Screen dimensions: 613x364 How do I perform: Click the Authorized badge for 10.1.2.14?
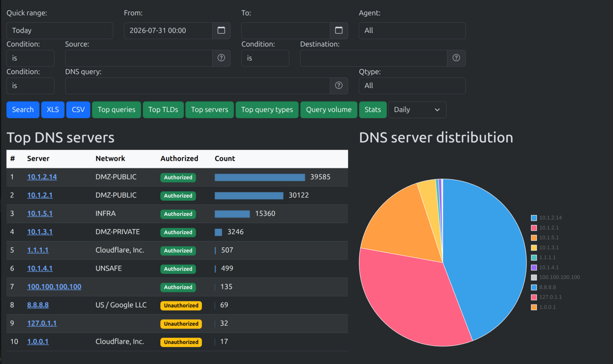178,177
